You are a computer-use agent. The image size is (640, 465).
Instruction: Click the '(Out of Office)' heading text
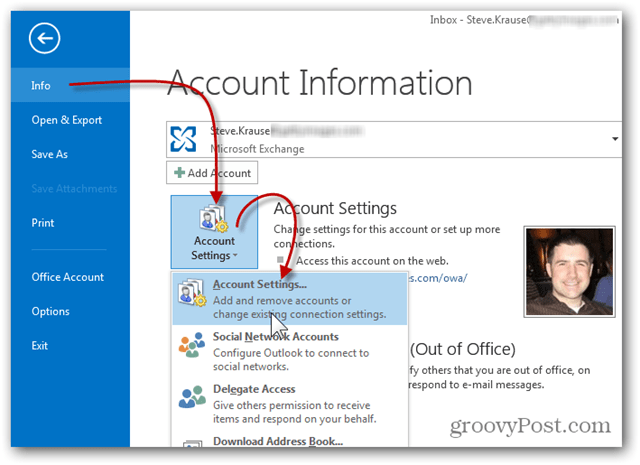point(462,349)
